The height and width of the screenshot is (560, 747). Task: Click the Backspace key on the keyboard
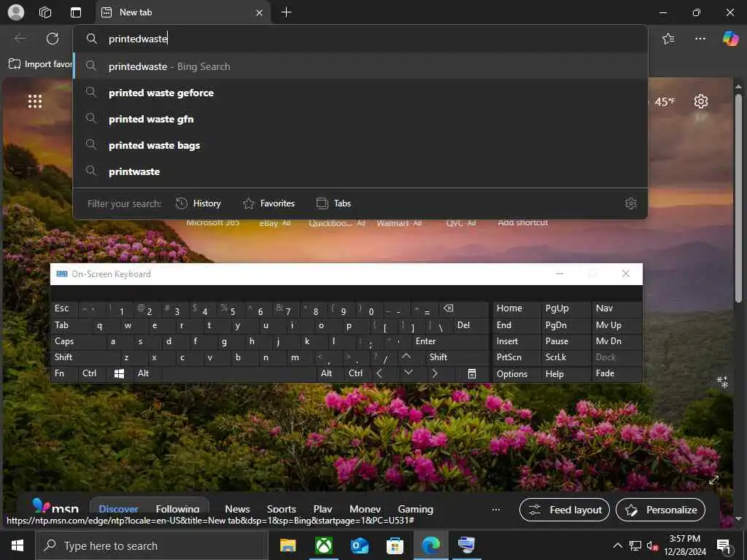pyautogui.click(x=463, y=308)
